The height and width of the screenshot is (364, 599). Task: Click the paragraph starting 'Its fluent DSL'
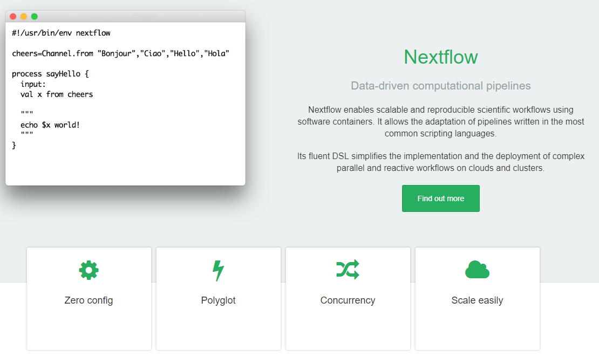(x=440, y=162)
